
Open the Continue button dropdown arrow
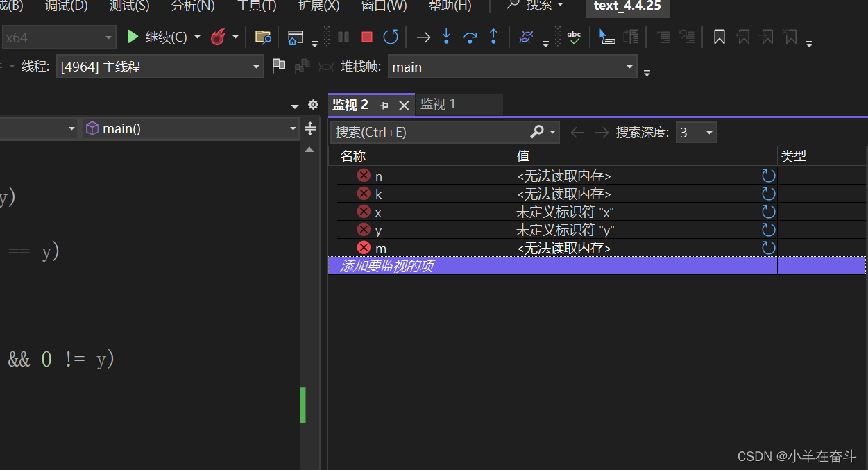pos(197,37)
